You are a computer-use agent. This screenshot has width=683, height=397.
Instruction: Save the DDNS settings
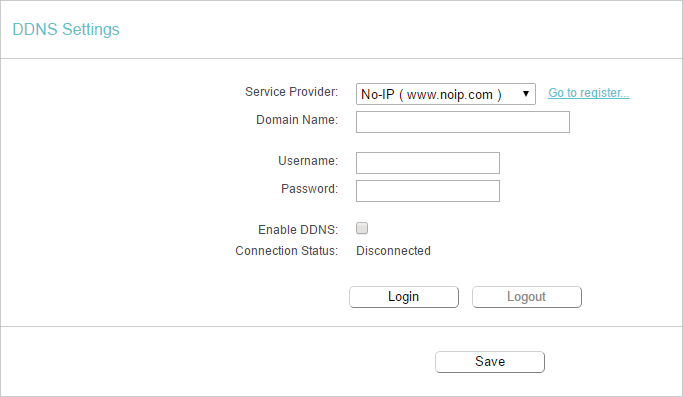click(x=490, y=362)
